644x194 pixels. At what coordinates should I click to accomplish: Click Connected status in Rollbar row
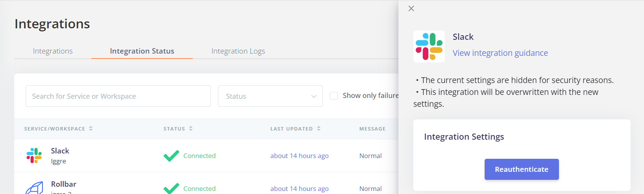click(200, 189)
